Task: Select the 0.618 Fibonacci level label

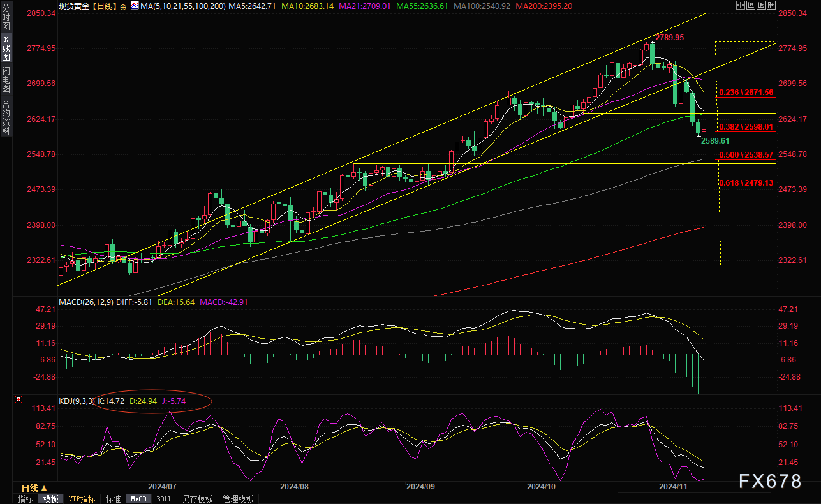Action: (x=746, y=183)
